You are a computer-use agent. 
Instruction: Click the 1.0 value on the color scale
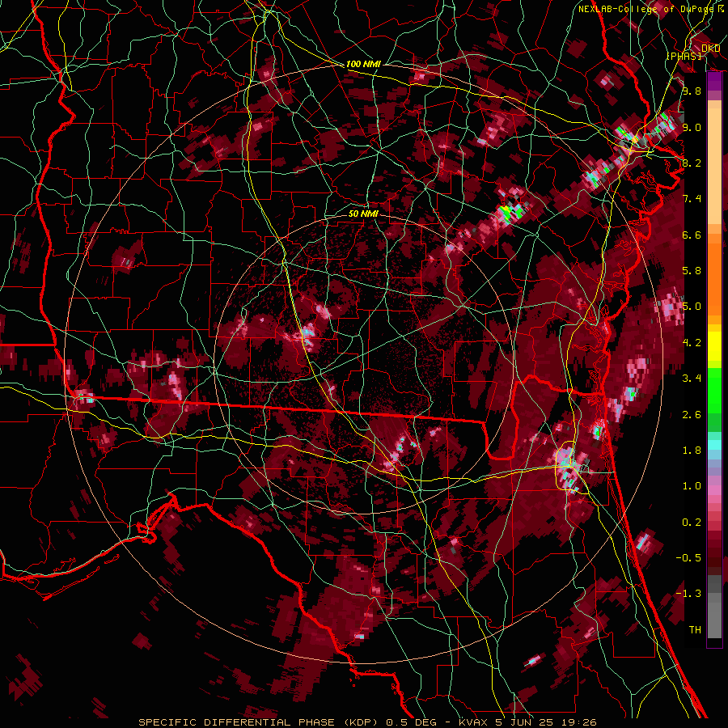(x=692, y=486)
